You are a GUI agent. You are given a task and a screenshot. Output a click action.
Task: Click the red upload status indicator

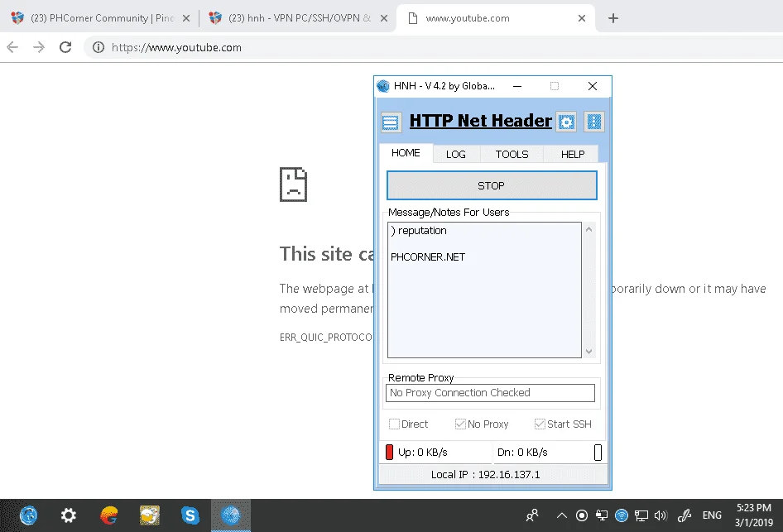pos(390,452)
